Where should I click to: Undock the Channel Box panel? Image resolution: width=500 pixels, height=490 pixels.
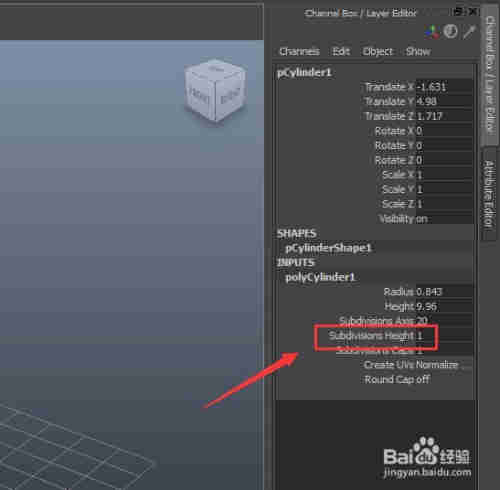(x=459, y=12)
